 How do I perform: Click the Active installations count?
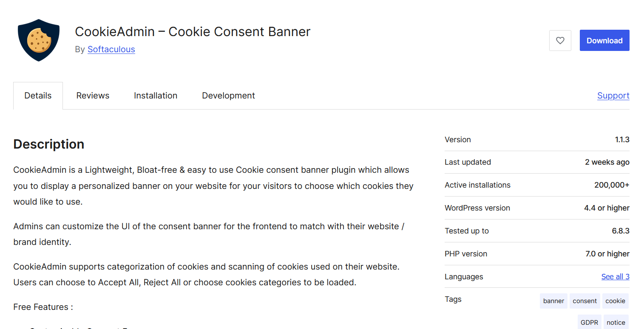click(x=612, y=185)
